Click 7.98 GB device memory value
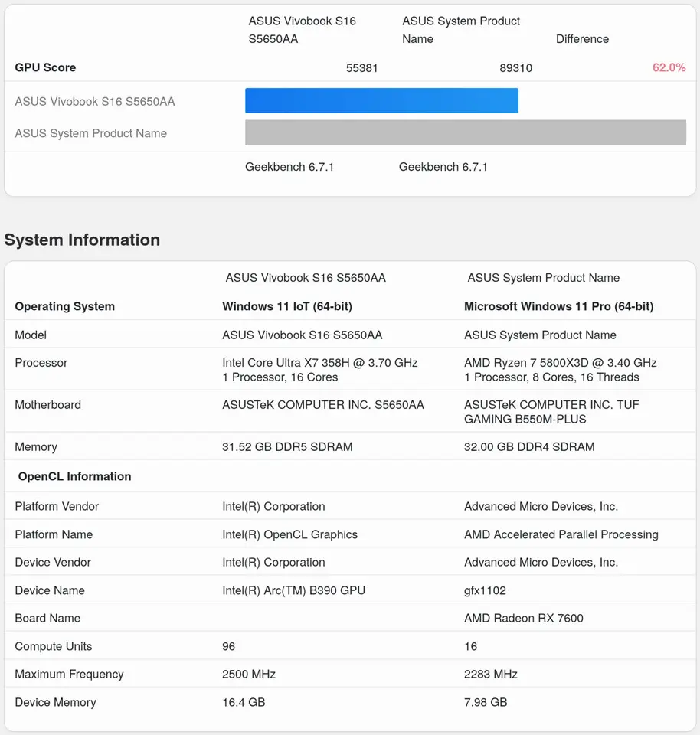The width and height of the screenshot is (700, 735). point(486,702)
